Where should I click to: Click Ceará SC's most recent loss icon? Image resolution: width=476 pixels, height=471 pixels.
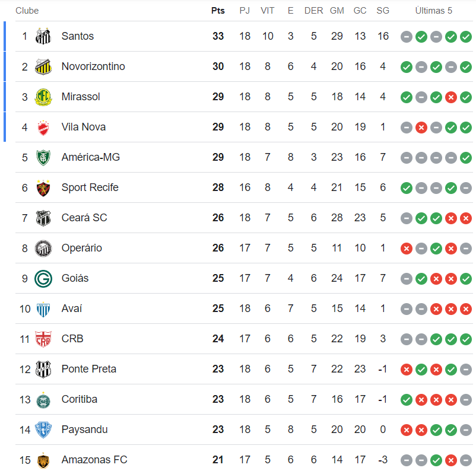click(x=466, y=218)
